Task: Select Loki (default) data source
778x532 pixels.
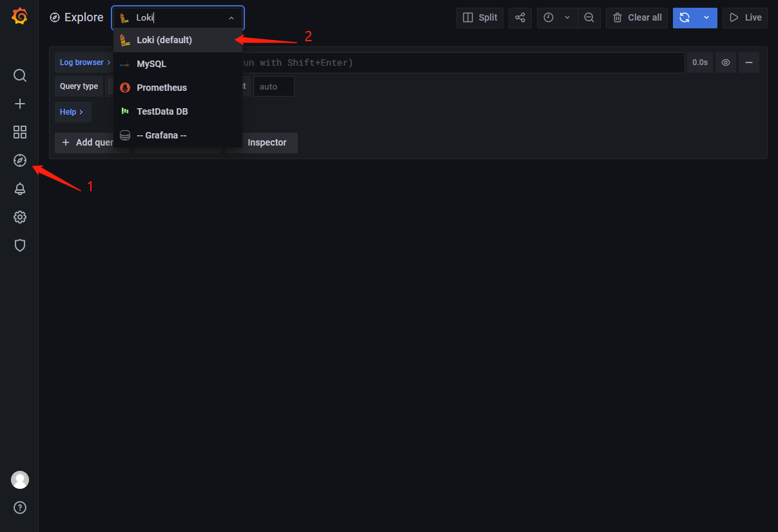Action: click(178, 40)
